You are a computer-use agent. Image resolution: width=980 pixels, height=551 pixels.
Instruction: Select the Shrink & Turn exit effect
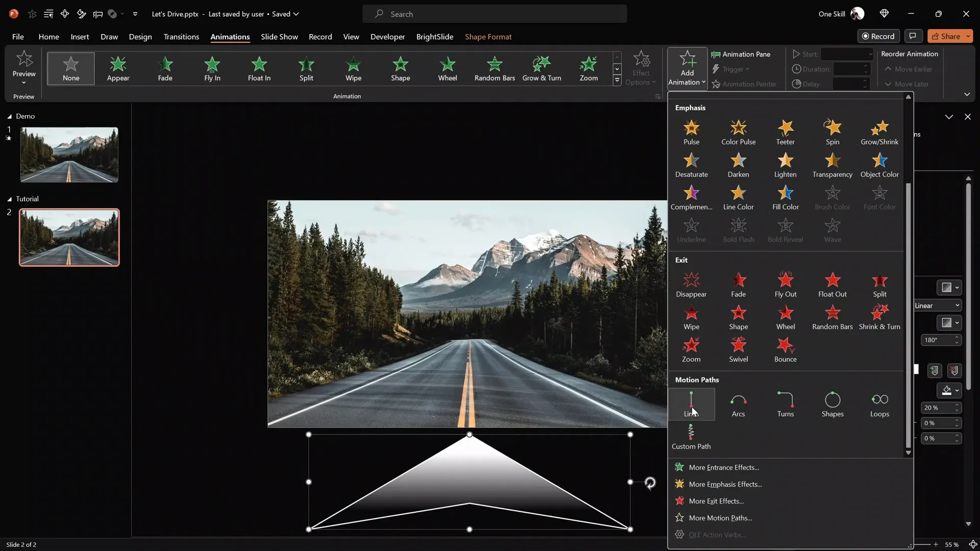[879, 317]
